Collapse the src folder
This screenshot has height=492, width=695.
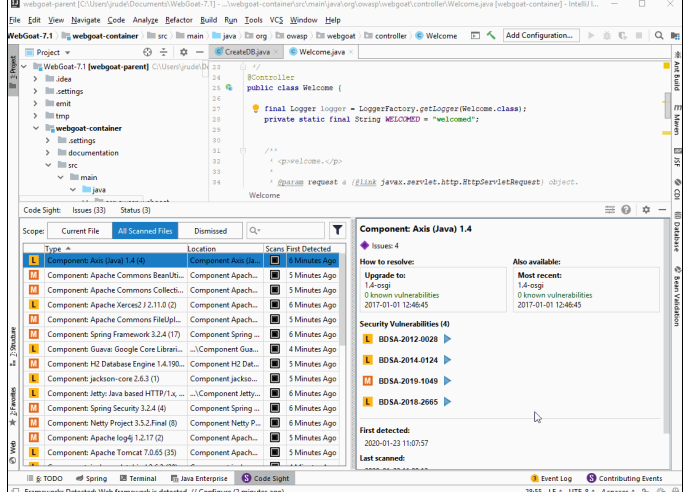48,165
